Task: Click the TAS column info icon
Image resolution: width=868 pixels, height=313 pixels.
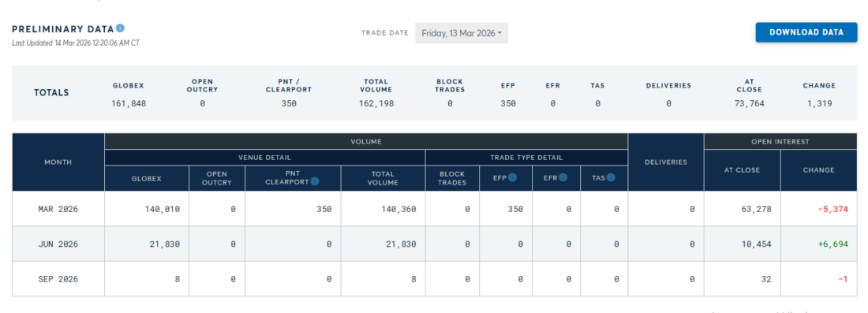Action: (611, 177)
